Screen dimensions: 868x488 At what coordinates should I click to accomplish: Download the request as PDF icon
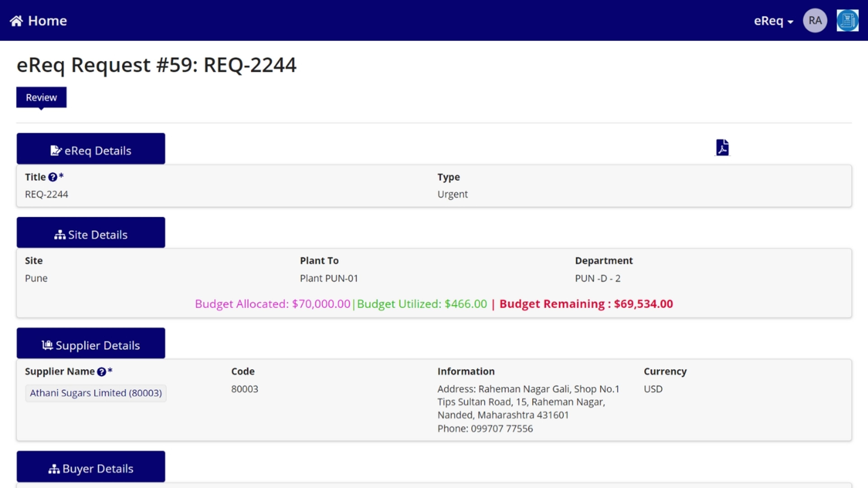722,148
